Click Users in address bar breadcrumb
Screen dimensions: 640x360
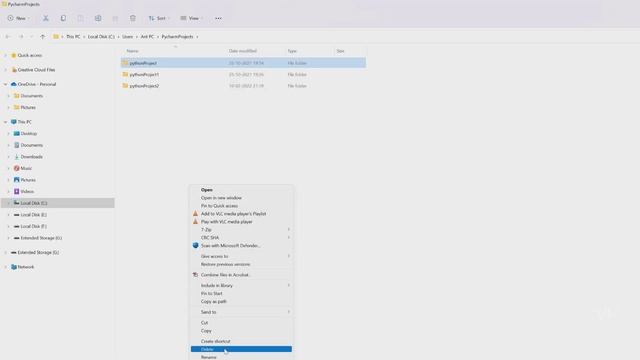127,37
